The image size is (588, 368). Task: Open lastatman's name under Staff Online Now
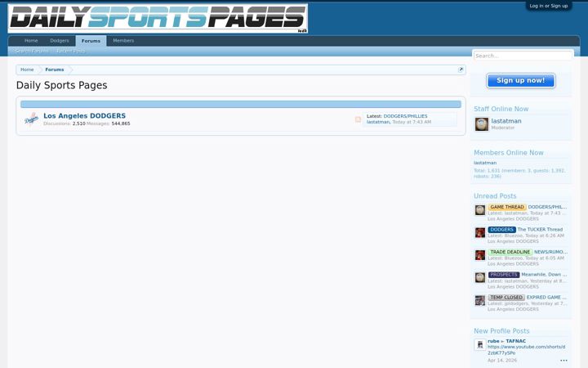pyautogui.click(x=506, y=121)
